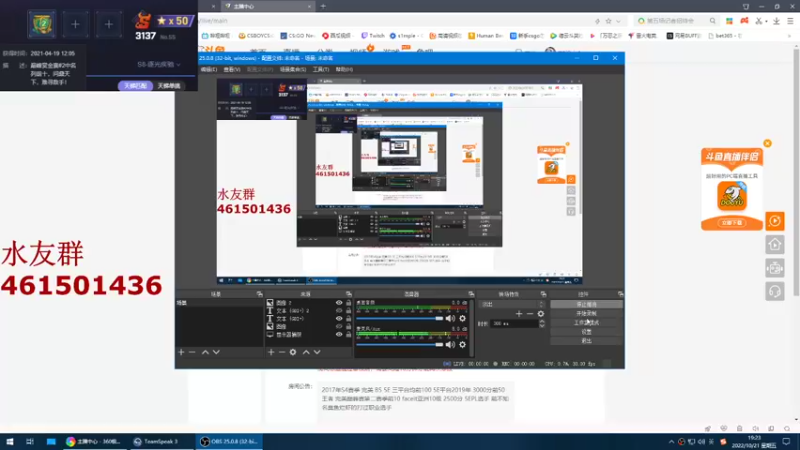Click the orange play icon on right sidebar
The width and height of the screenshot is (800, 450).
[775, 221]
